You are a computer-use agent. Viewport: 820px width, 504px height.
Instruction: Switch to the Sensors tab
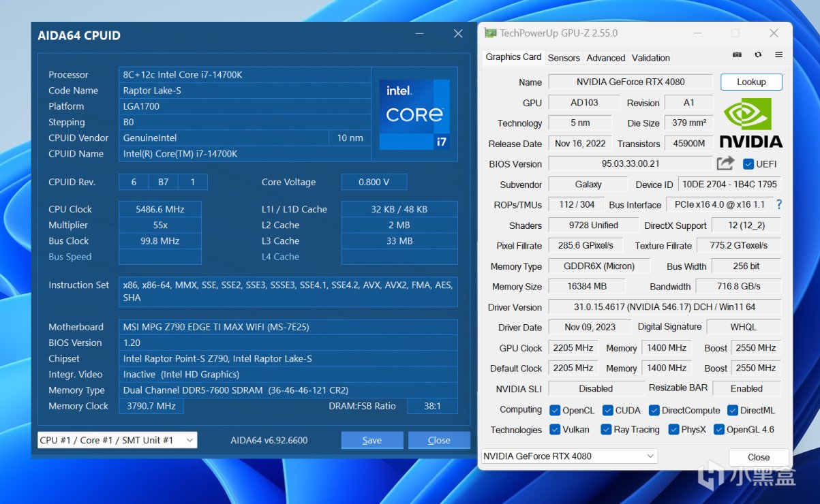point(564,58)
